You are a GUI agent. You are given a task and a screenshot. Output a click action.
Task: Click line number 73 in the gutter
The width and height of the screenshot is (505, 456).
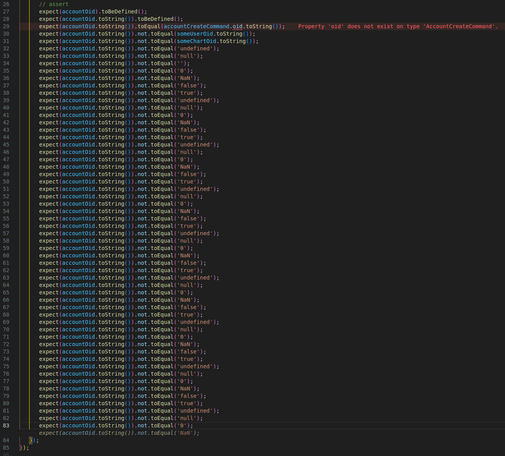pos(6,352)
